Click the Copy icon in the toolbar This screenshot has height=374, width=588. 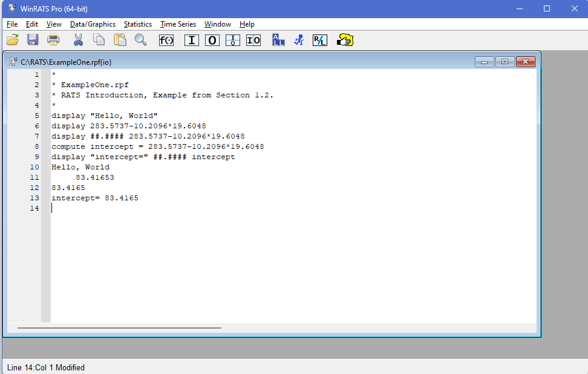coord(99,41)
